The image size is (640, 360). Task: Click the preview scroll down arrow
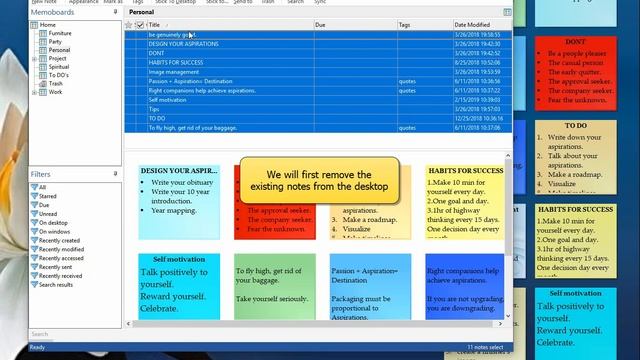[x=508, y=316]
